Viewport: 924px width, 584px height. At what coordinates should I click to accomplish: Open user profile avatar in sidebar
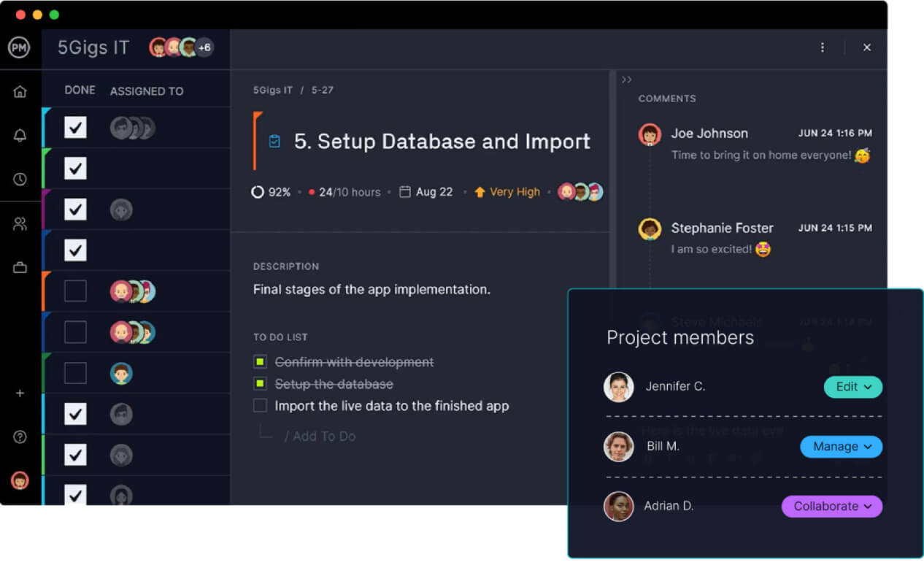(20, 480)
